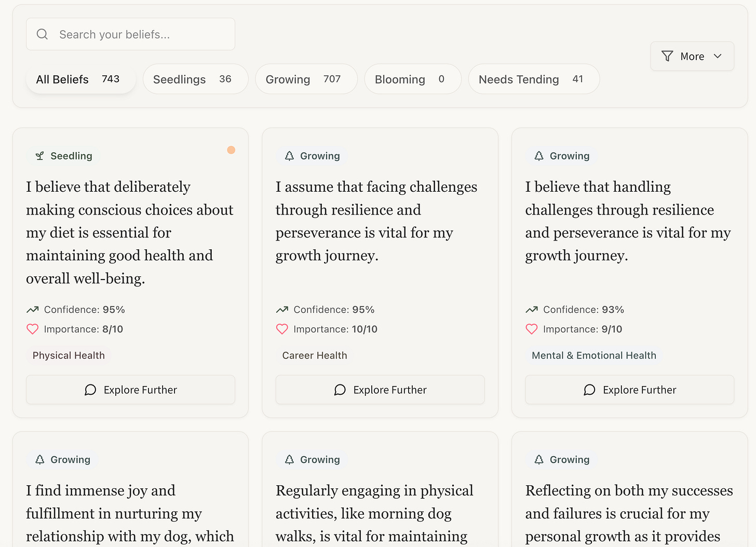The width and height of the screenshot is (756, 547).
Task: Focus the Search your beliefs field
Action: [130, 34]
